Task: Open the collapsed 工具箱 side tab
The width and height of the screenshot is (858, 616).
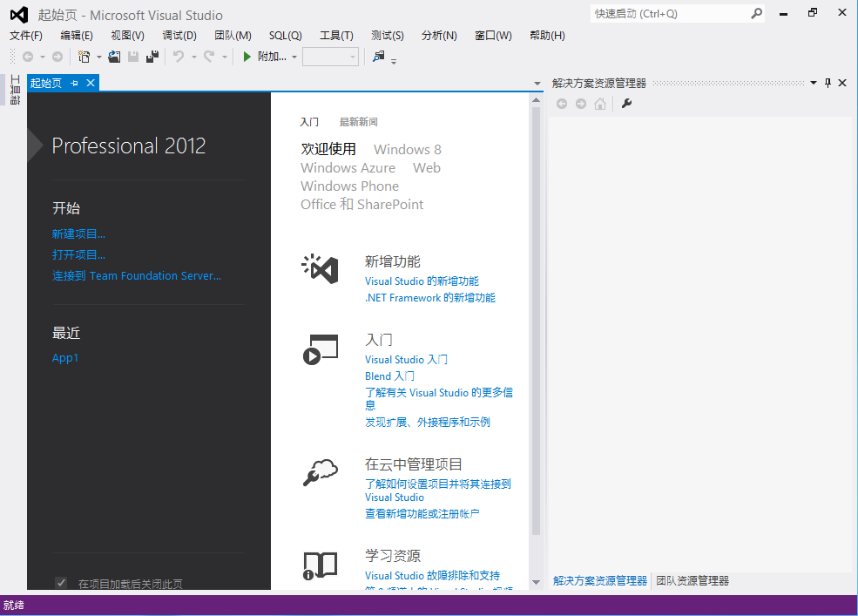Action: pyautogui.click(x=15, y=90)
